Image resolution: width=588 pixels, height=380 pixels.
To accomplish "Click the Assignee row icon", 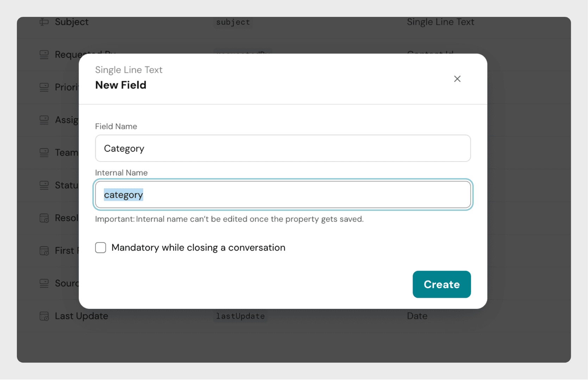I will pyautogui.click(x=44, y=120).
